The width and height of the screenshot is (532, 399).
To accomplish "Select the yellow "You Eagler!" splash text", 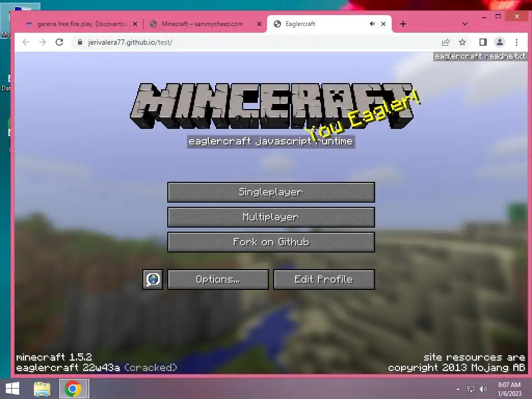I will tap(362, 116).
